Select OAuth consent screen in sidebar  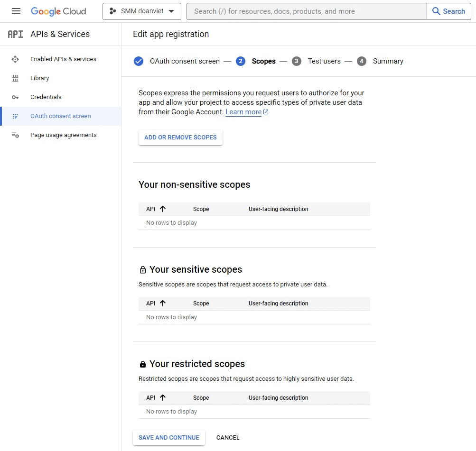pyautogui.click(x=60, y=116)
